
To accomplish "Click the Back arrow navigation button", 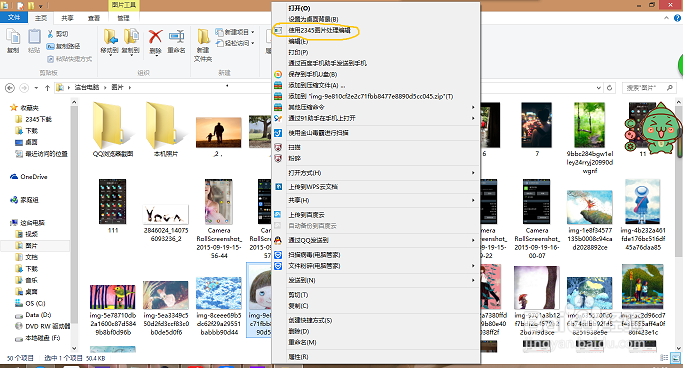I will 10,88.
